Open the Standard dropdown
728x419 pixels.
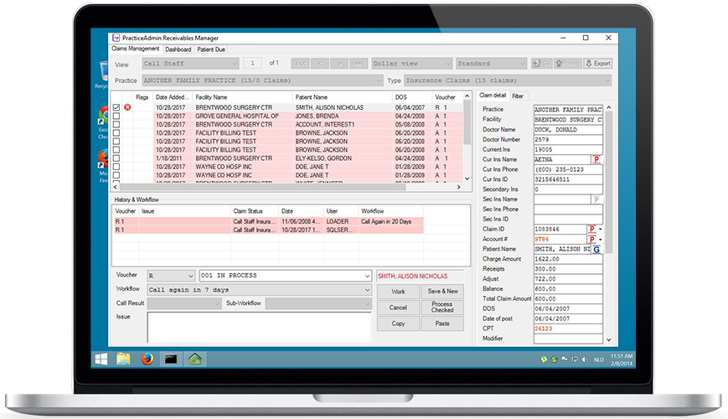pyautogui.click(x=491, y=64)
